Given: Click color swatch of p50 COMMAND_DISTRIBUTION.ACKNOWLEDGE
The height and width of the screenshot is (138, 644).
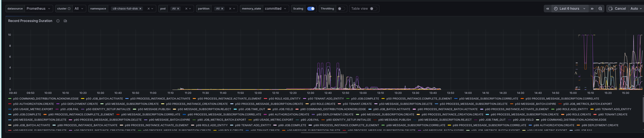Looking at the screenshot, I should [10, 99].
